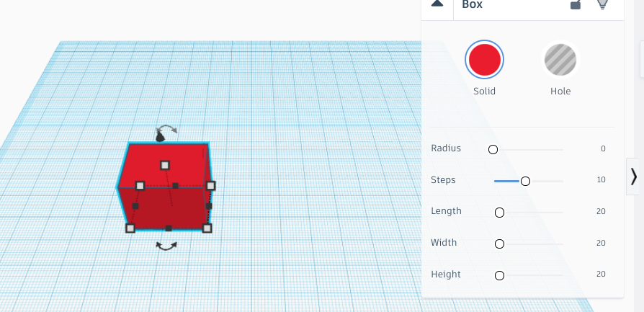The width and height of the screenshot is (644, 312).
Task: Click the black right-edge midpoint handle
Action: pos(209,206)
